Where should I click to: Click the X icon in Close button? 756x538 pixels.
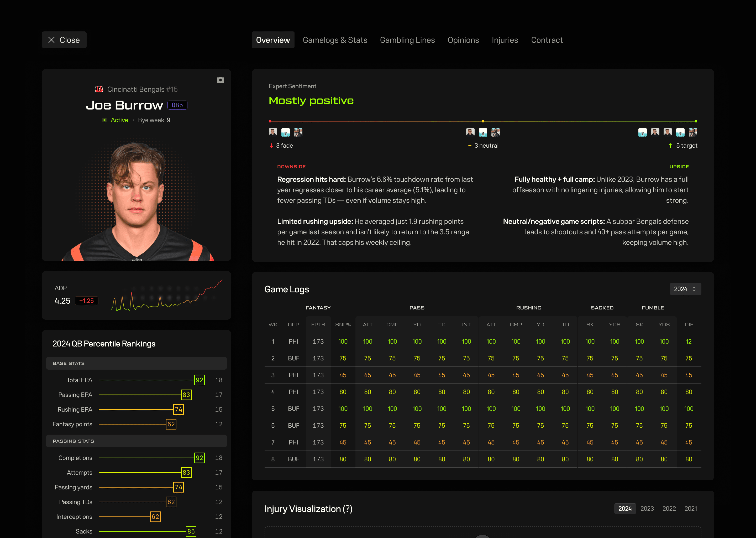click(51, 40)
